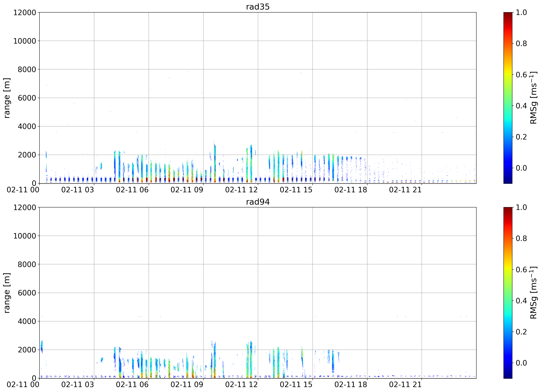The height and width of the screenshot is (392, 542).
Task: Click the bottom plot's 02-11 00 x-axis label
Action: point(23,385)
